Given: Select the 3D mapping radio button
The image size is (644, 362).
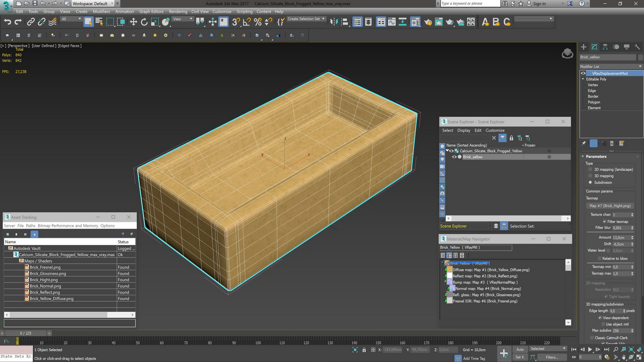Looking at the screenshot, I should [590, 176].
